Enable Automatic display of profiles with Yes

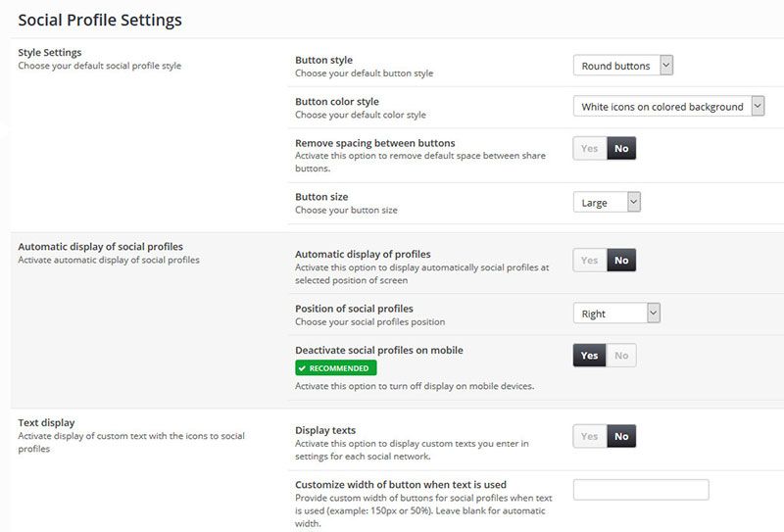590,261
